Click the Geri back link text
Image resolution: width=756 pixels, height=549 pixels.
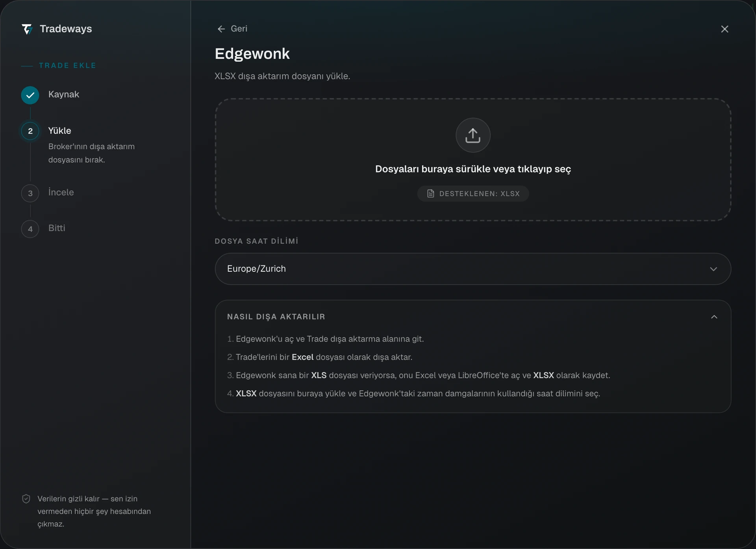pyautogui.click(x=239, y=29)
